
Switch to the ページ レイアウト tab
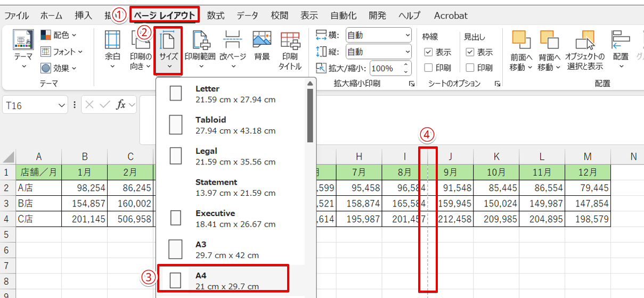pos(165,15)
